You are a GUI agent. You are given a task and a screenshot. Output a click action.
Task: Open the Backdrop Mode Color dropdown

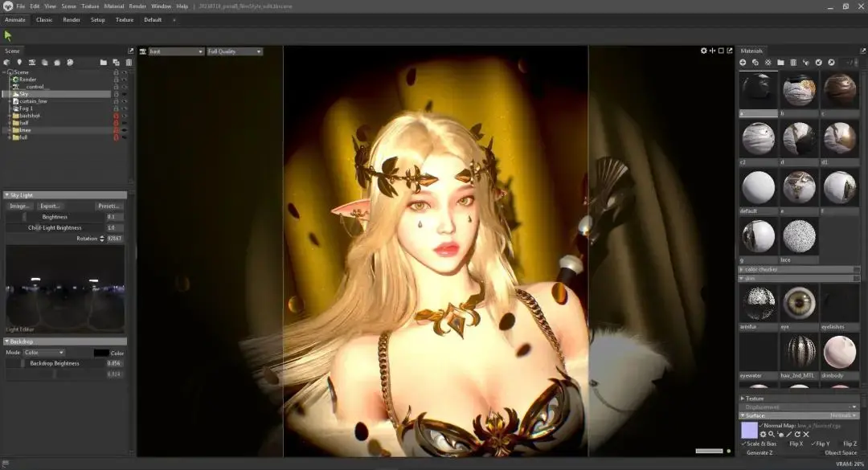pos(45,353)
